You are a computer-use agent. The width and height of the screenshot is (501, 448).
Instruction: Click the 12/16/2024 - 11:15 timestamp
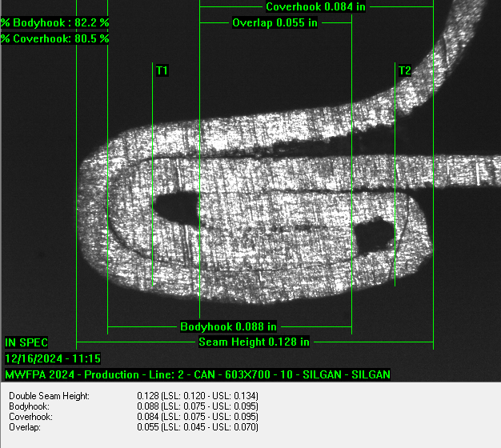point(53,358)
